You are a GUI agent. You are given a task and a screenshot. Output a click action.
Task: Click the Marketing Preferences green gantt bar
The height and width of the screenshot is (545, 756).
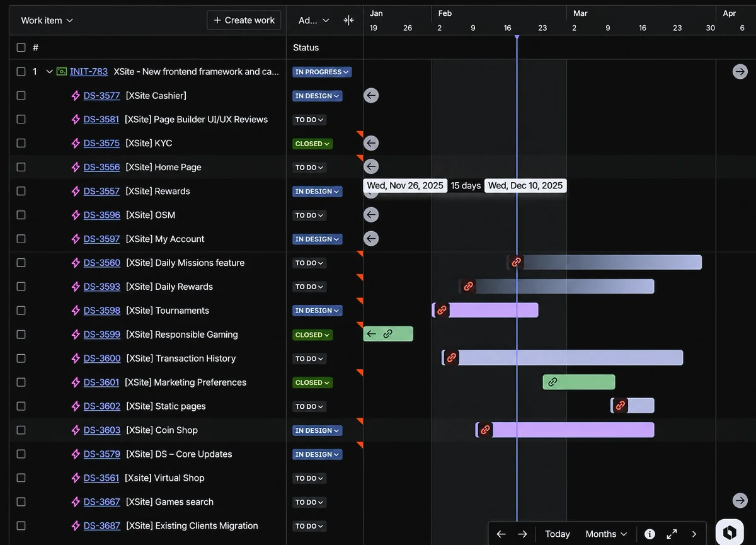pos(579,382)
